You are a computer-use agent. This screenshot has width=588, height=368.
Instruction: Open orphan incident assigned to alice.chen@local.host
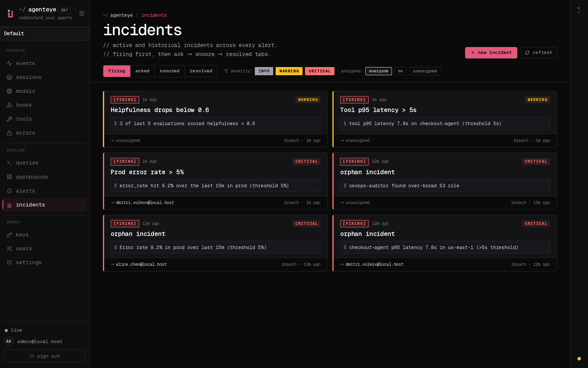215,243
